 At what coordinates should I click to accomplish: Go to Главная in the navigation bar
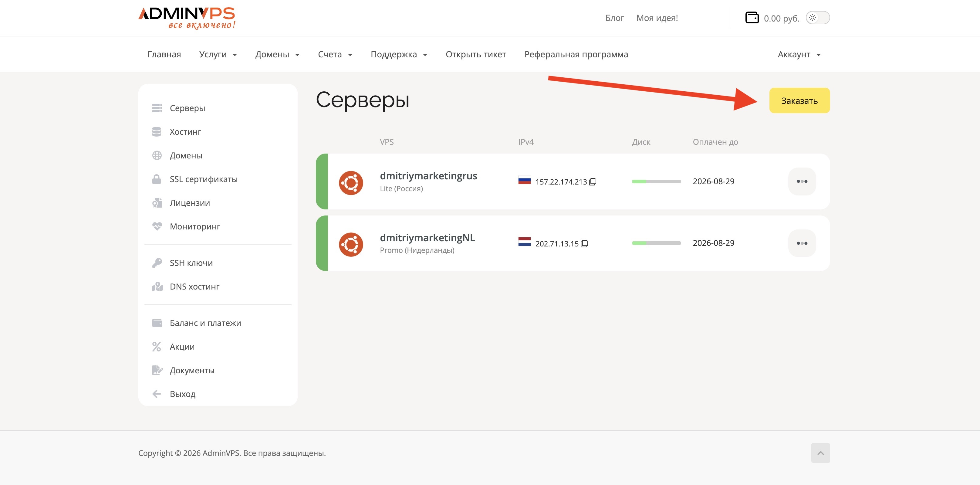(164, 54)
